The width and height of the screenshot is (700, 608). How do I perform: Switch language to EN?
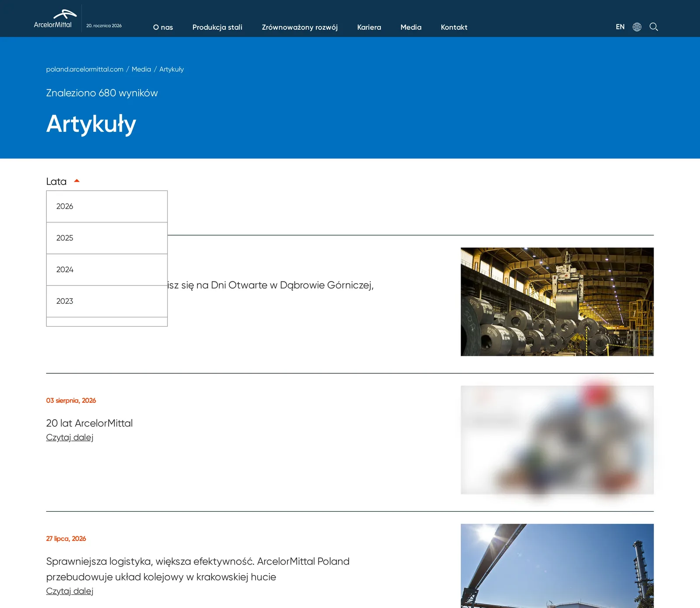pyautogui.click(x=620, y=27)
